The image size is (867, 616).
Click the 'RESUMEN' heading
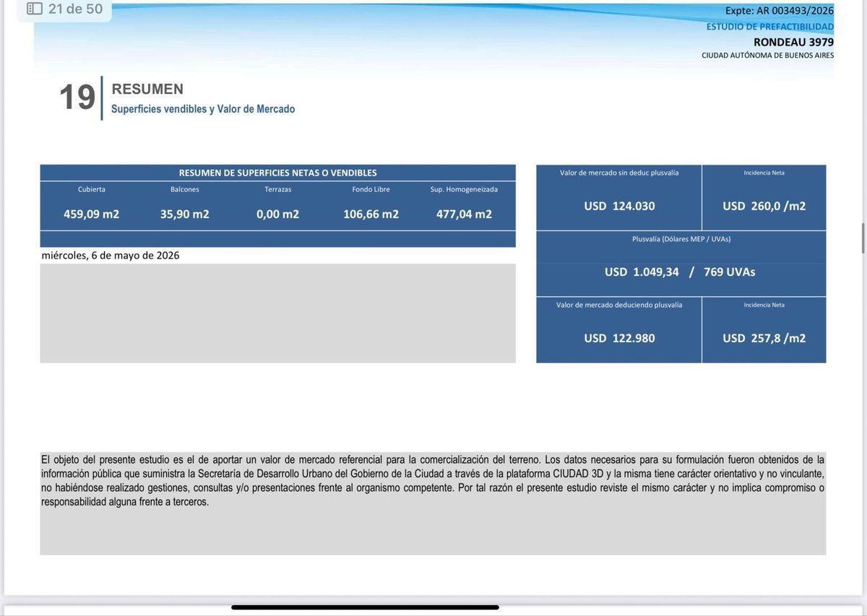click(147, 89)
